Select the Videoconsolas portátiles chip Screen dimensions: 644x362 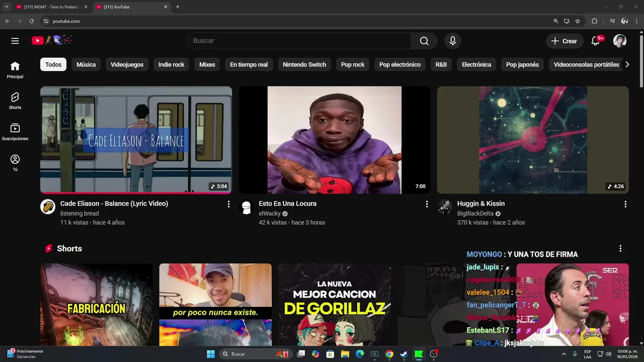click(586, 64)
